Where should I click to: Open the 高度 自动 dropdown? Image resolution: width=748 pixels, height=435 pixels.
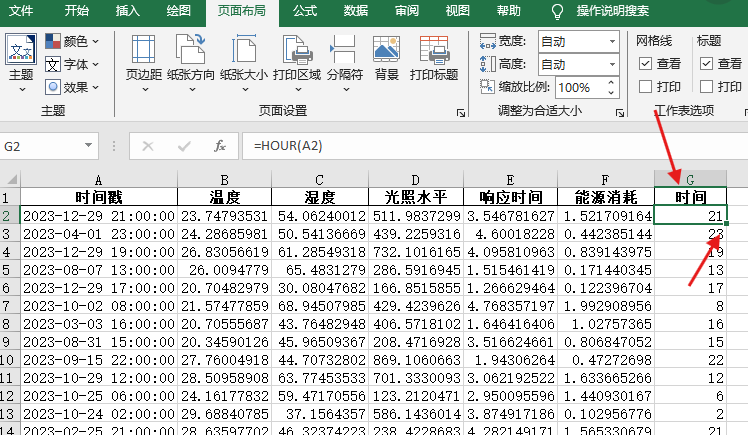[x=612, y=64]
